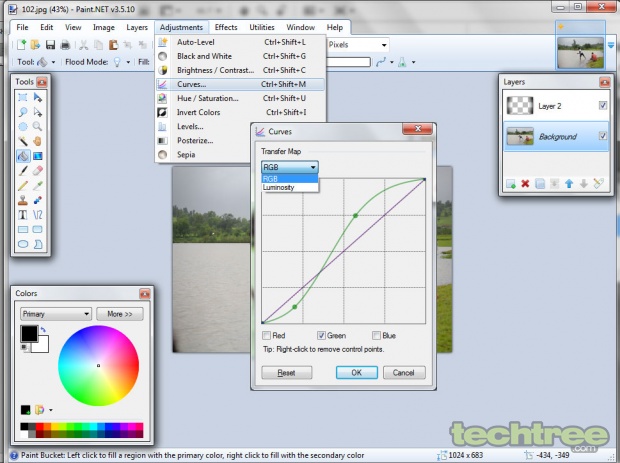Image resolution: width=620 pixels, height=463 pixels.
Task: Select the Ellipse shape tool
Action: [x=23, y=244]
